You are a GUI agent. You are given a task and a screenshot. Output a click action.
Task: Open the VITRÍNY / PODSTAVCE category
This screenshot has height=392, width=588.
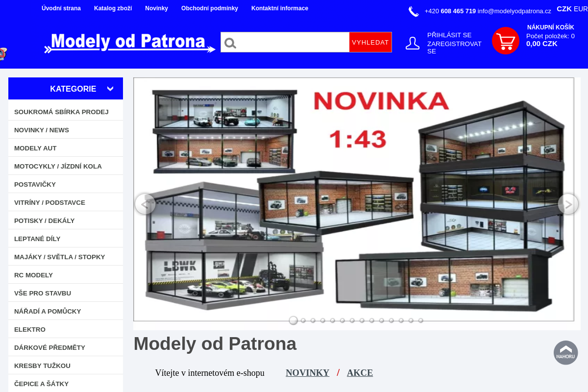[x=49, y=202]
